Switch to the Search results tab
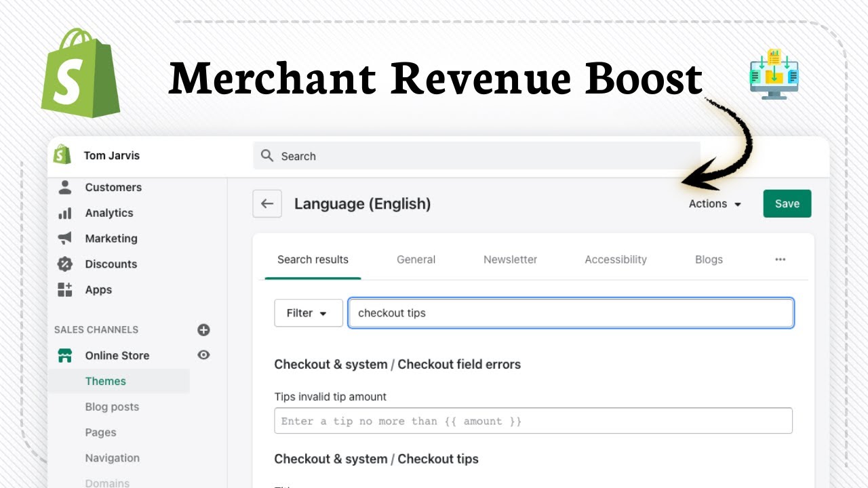868x488 pixels. coord(313,260)
